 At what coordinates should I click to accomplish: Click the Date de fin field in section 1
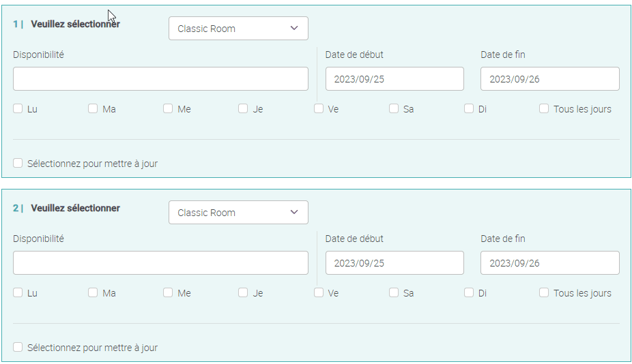click(549, 79)
